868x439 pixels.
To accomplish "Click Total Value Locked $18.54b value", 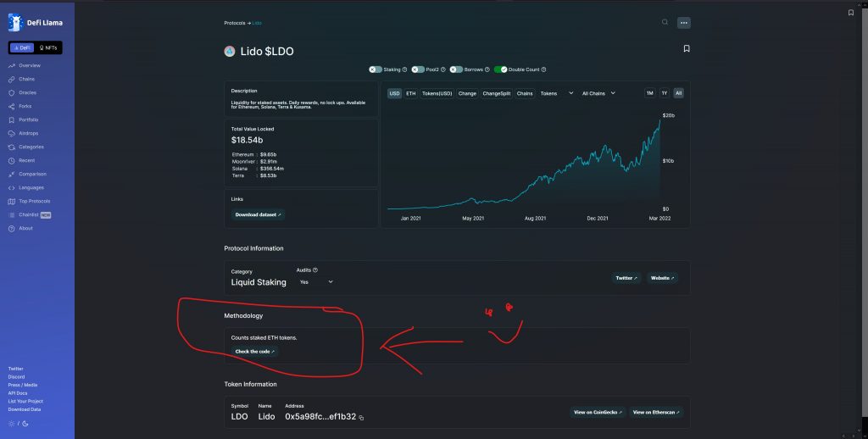I will pos(247,140).
